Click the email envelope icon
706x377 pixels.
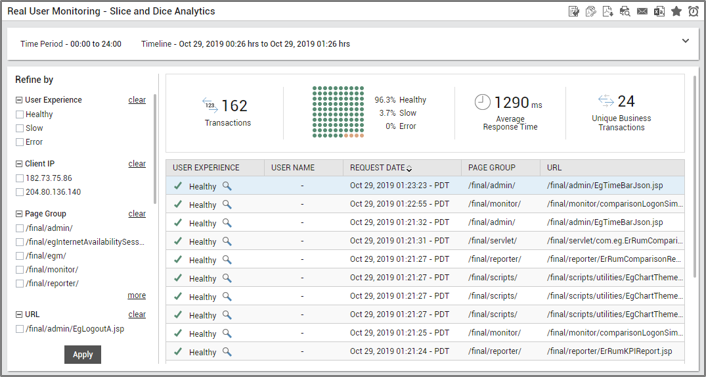642,12
